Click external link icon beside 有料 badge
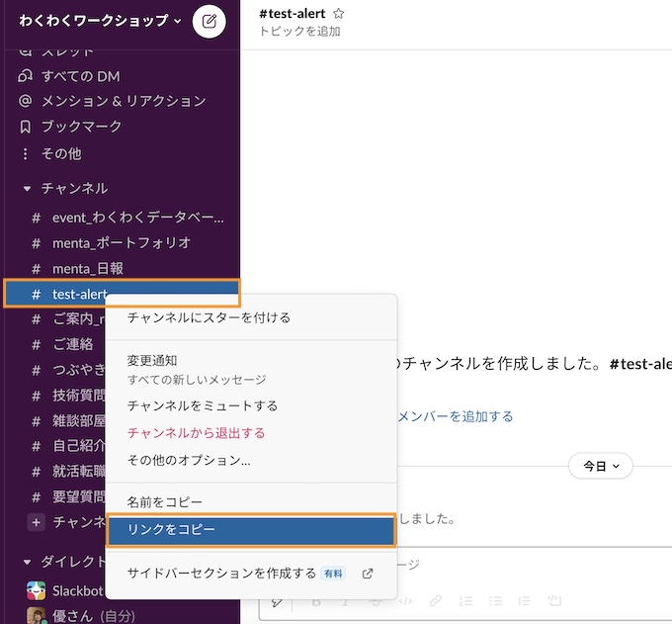 point(368,574)
